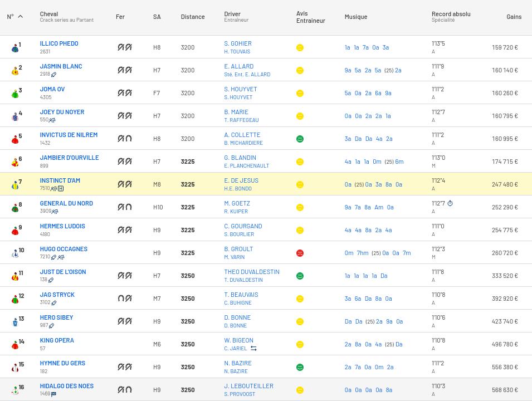Click the green smiley for INVICTUS DE NILREM
This screenshot has width=532, height=401.
pyautogui.click(x=300, y=139)
